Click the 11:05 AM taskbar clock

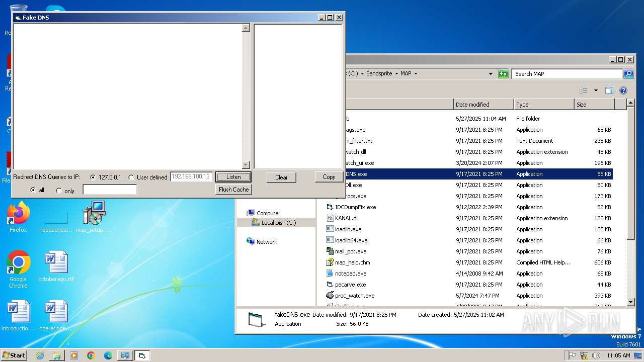pos(618,355)
